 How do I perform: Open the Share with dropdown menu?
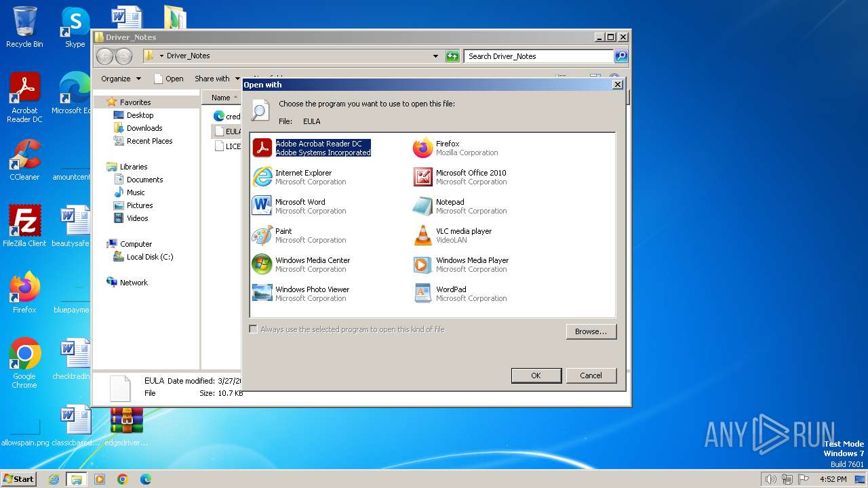(x=217, y=79)
